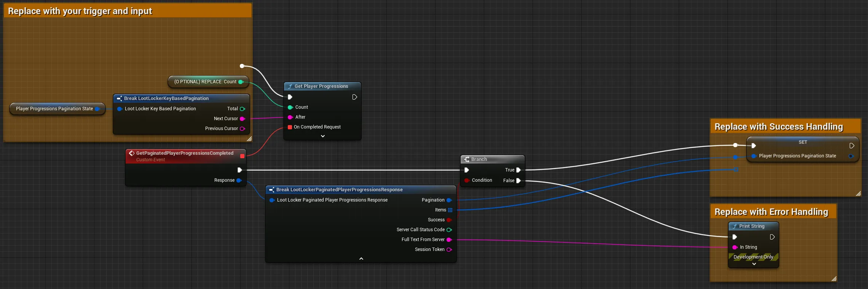Image resolution: width=868 pixels, height=289 pixels.
Task: Click the Session Token output pin
Action: click(449, 249)
